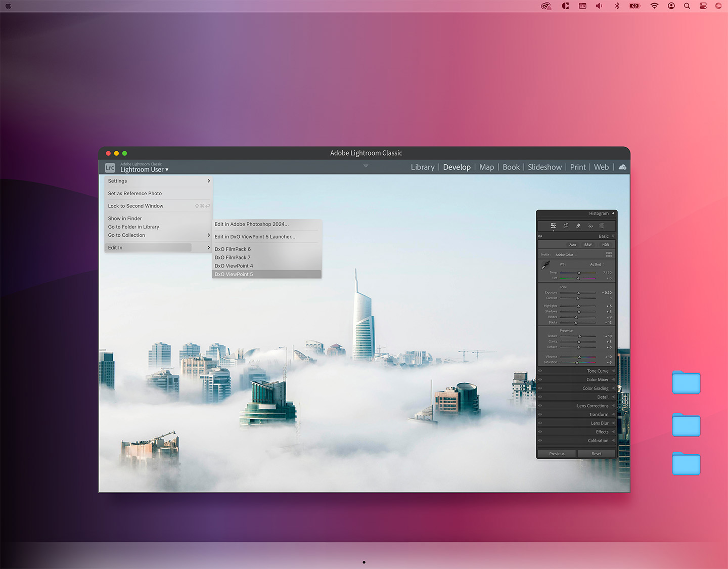Open the Adobe Color profile dropdown

click(x=566, y=255)
